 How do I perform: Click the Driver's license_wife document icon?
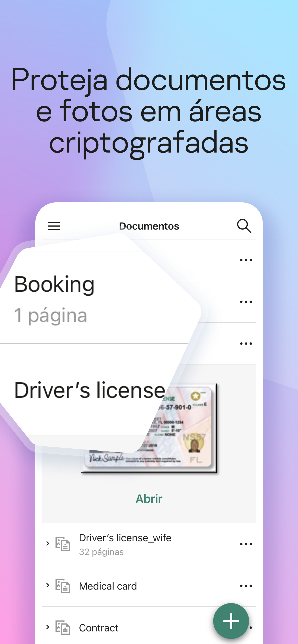point(63,544)
